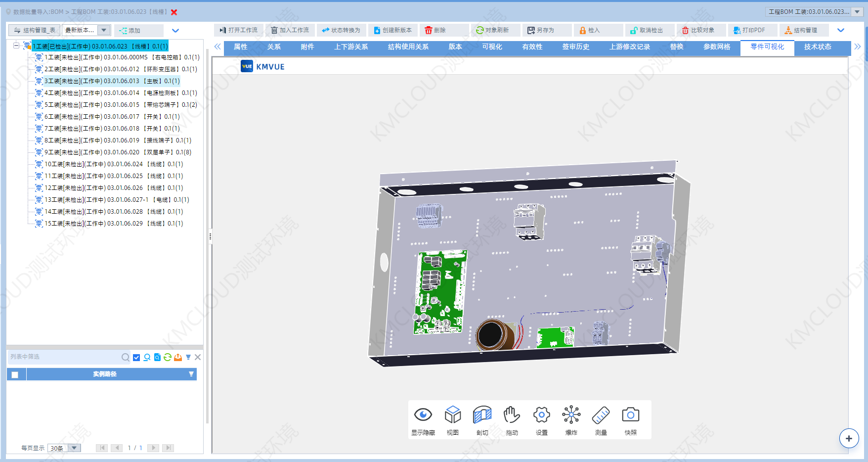Select the 测量 measure tool

coord(601,416)
